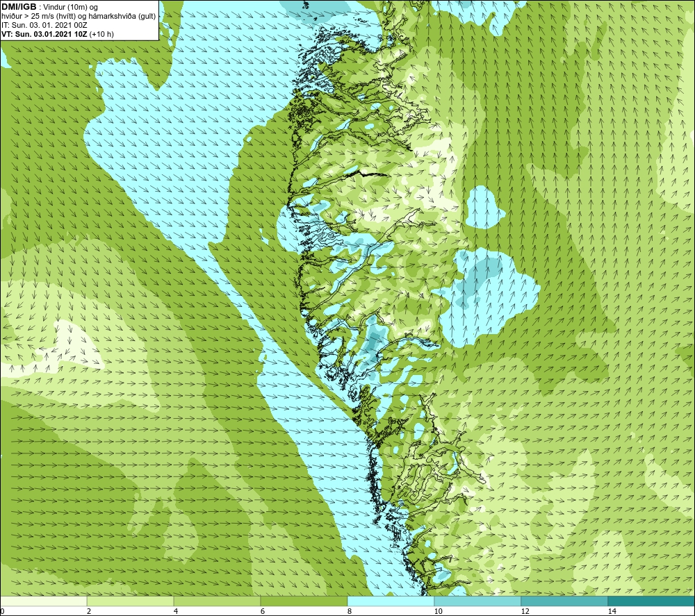Click the scale label '10'
Screen dimensions: 695x616
(x=439, y=611)
